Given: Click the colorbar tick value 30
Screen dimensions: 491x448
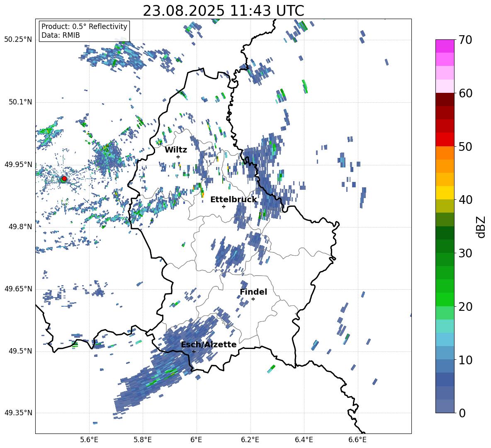Looking at the screenshot, I should pyautogui.click(x=465, y=253).
